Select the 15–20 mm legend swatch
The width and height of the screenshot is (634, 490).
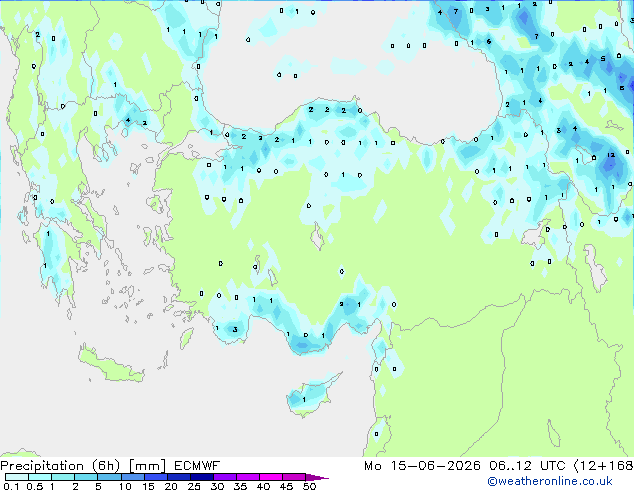pos(155,477)
